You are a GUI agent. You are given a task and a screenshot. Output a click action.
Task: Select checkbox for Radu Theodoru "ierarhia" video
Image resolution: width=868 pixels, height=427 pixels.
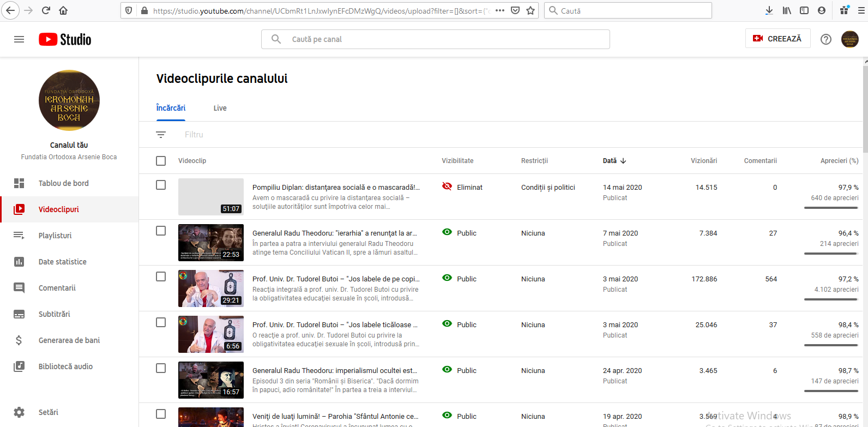tap(161, 231)
